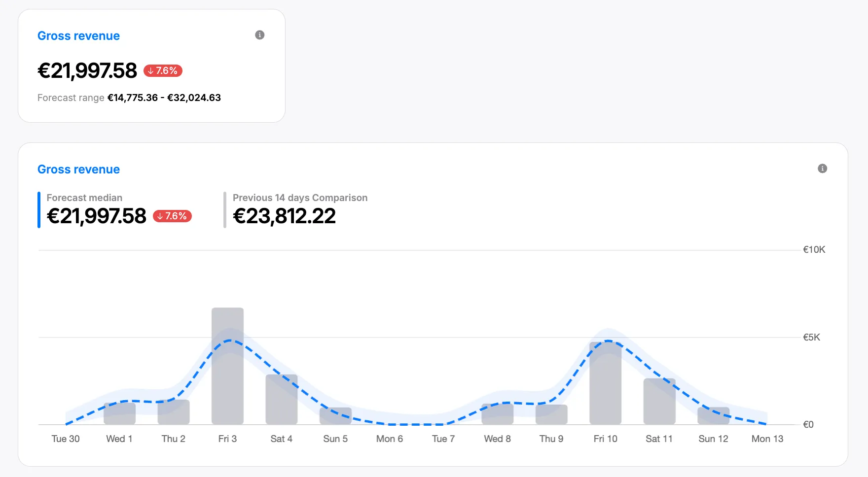Click the gray bar for Sun 12
868x477 pixels.
pos(713,416)
